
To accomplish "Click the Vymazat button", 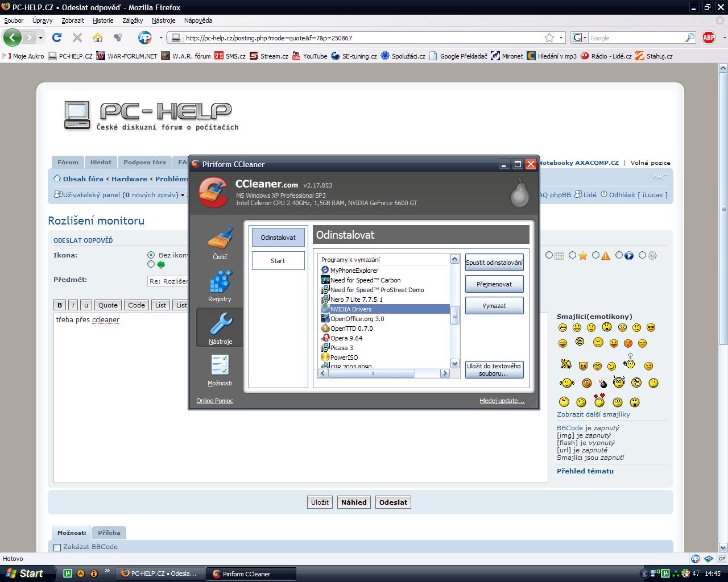I will pos(494,306).
